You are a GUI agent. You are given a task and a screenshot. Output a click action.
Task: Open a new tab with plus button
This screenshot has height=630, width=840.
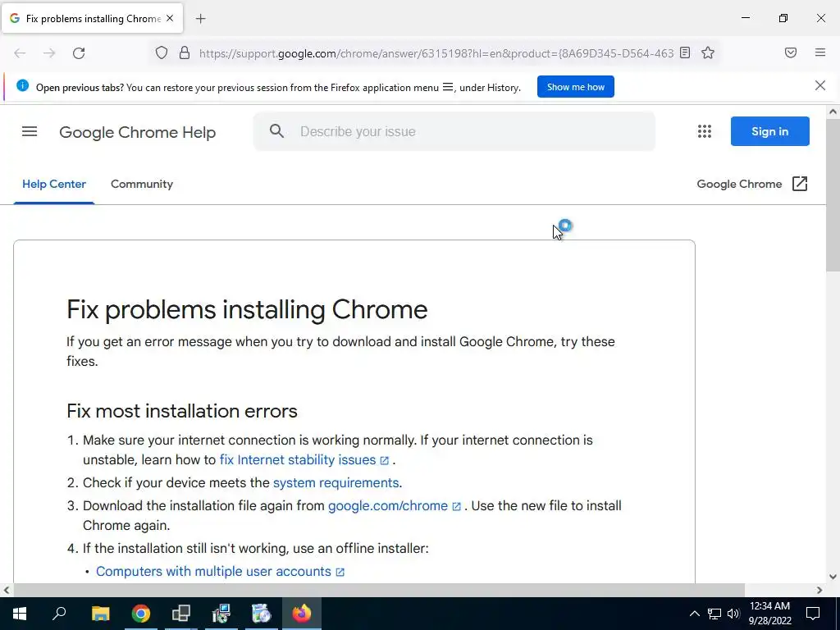[200, 19]
